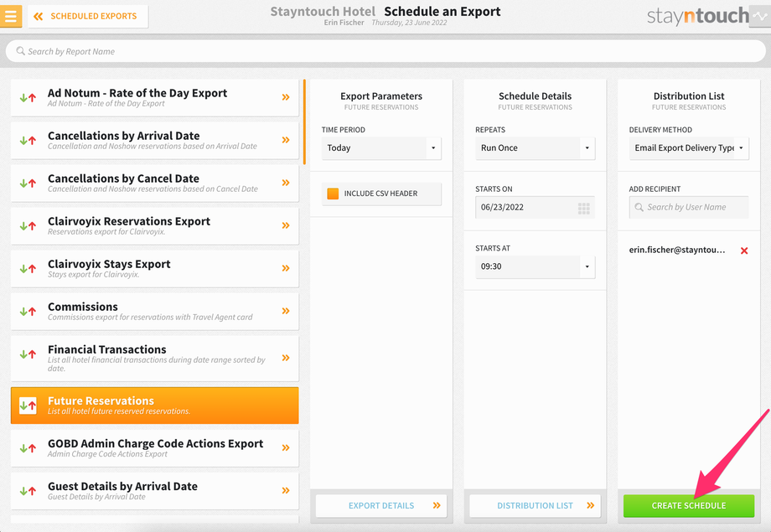The height and width of the screenshot is (532, 771).
Task: Click export arrows icon for Cancellations by Cancel Date
Action: (x=28, y=183)
